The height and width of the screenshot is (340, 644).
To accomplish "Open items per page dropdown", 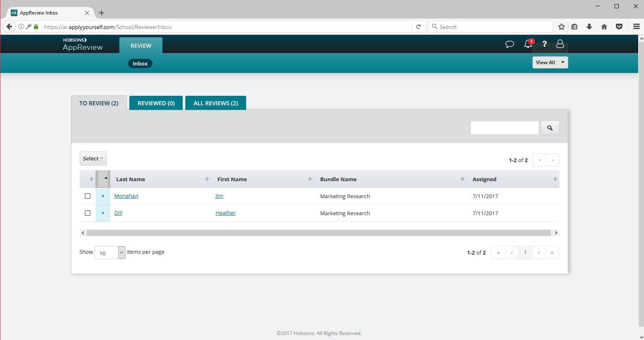I will [x=110, y=253].
